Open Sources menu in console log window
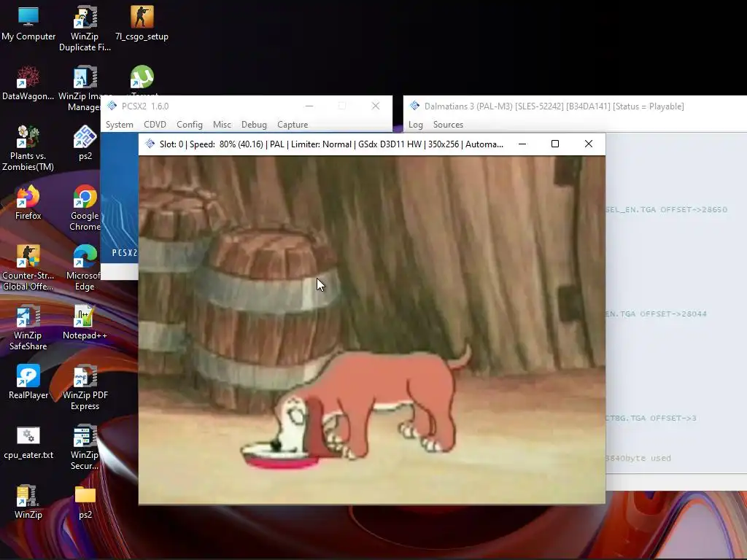Image resolution: width=747 pixels, height=560 pixels. (448, 125)
